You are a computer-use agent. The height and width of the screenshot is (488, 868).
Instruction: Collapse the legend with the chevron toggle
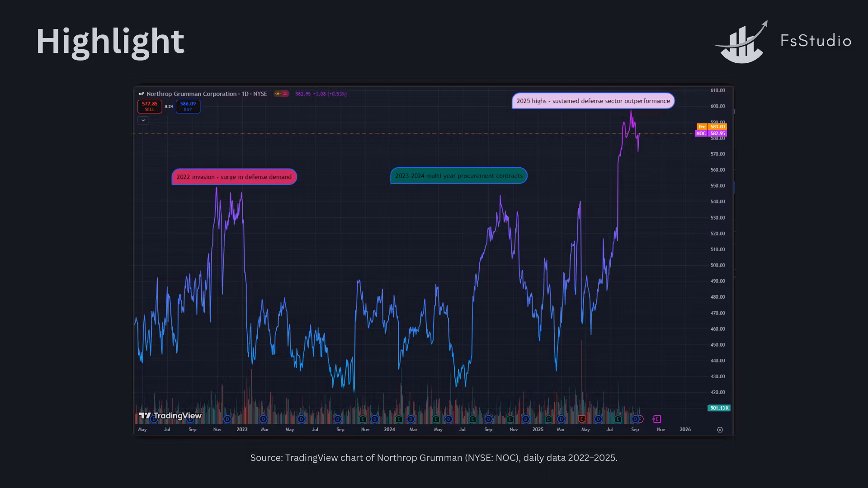click(143, 120)
